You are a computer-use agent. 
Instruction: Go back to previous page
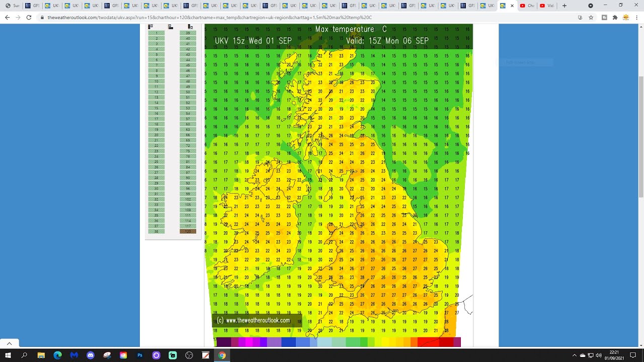[x=7, y=17]
